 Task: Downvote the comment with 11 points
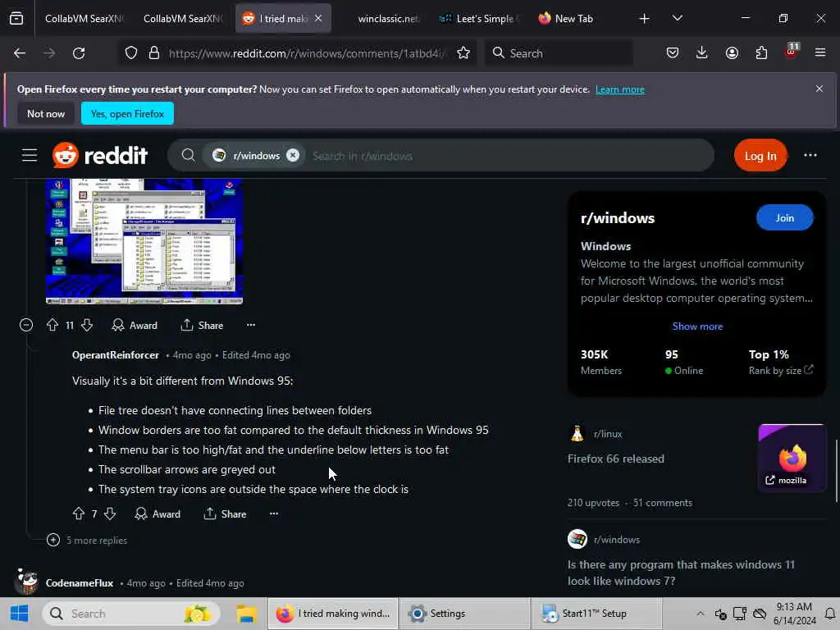pos(87,325)
